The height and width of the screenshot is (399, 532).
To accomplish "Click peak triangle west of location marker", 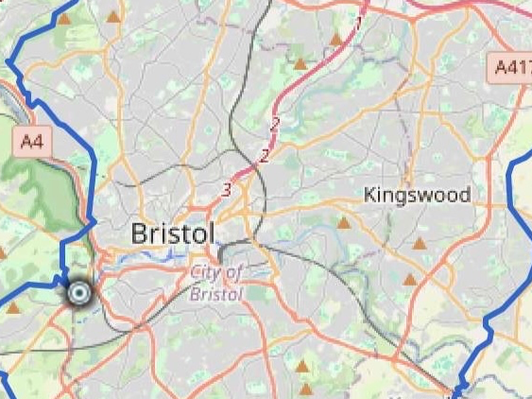I will [13, 308].
